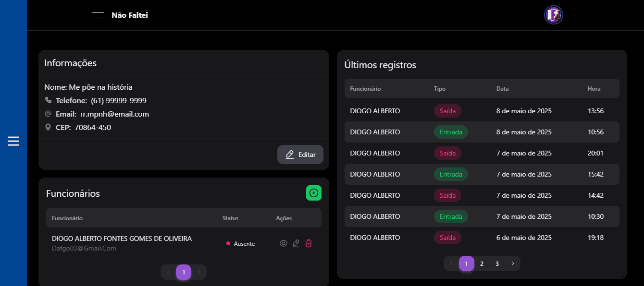Viewport: 644px width, 286px height.
Task: Click previous page arrow in Funcionários
Action: [168, 272]
